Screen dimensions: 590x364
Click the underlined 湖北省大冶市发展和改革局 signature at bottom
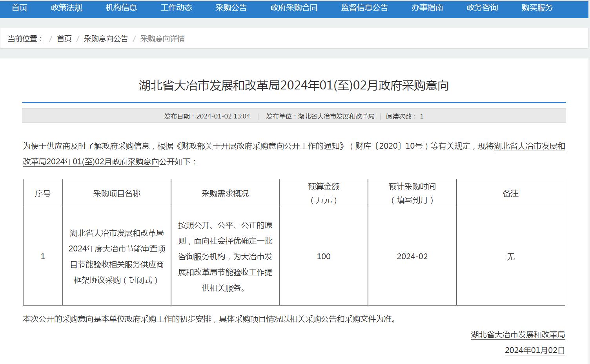coord(518,335)
